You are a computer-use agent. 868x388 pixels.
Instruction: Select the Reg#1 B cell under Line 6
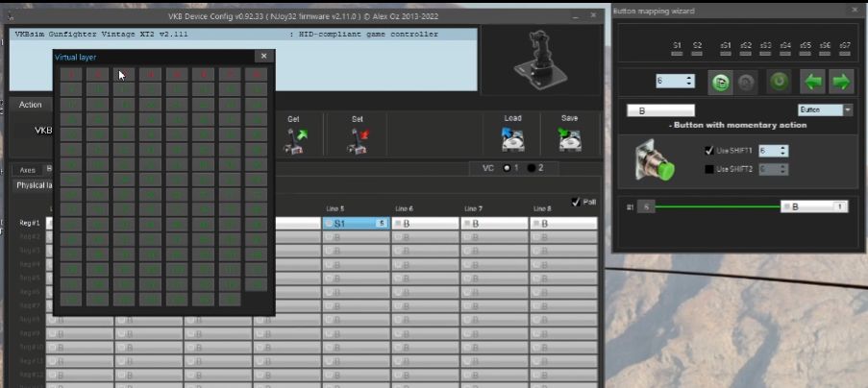(x=425, y=224)
